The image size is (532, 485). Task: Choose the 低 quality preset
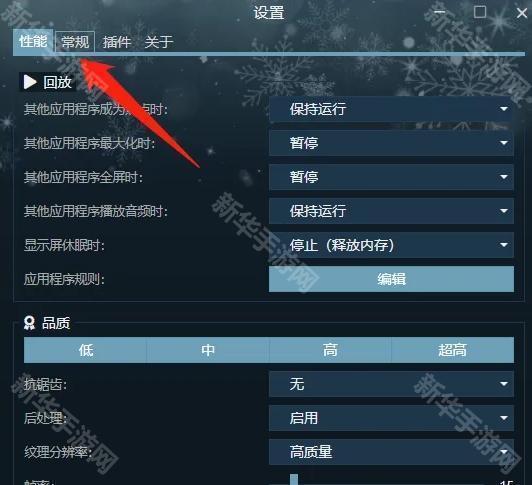pyautogui.click(x=85, y=350)
